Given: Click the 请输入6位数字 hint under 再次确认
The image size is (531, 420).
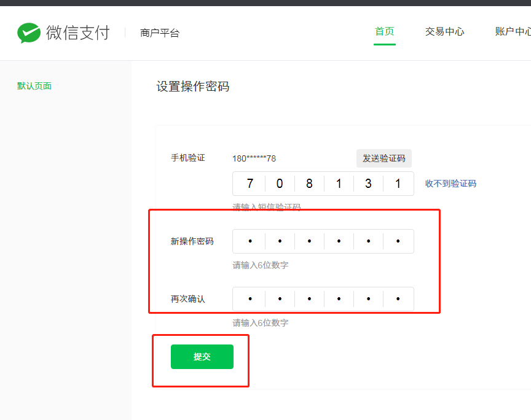Looking at the screenshot, I should coord(261,323).
